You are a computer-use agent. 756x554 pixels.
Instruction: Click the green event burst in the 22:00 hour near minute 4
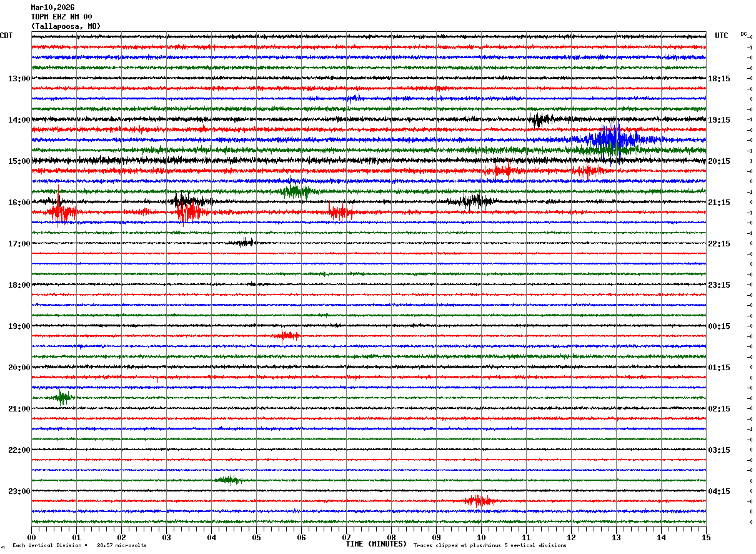click(227, 480)
